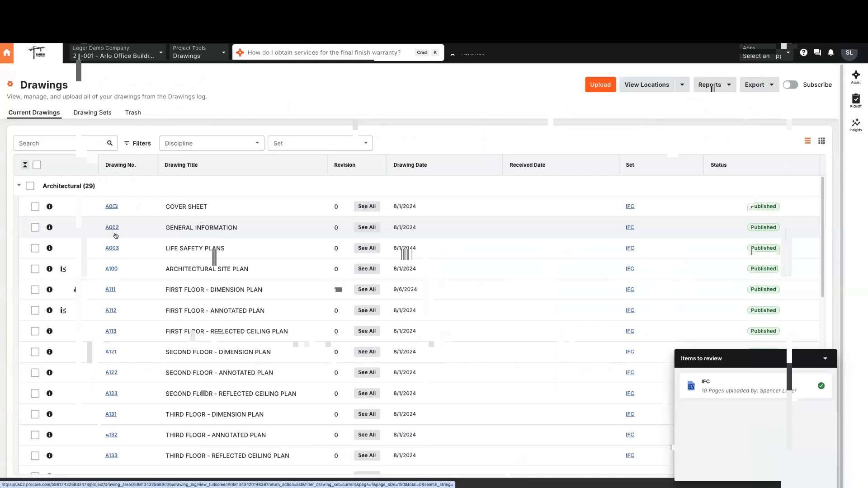Click the Upload button

coord(600,84)
